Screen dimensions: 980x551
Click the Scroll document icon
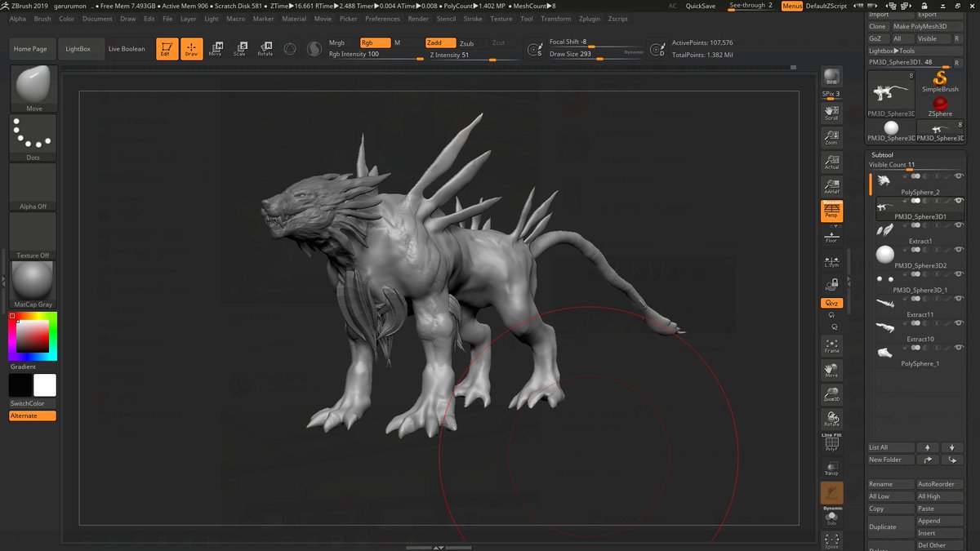[831, 113]
